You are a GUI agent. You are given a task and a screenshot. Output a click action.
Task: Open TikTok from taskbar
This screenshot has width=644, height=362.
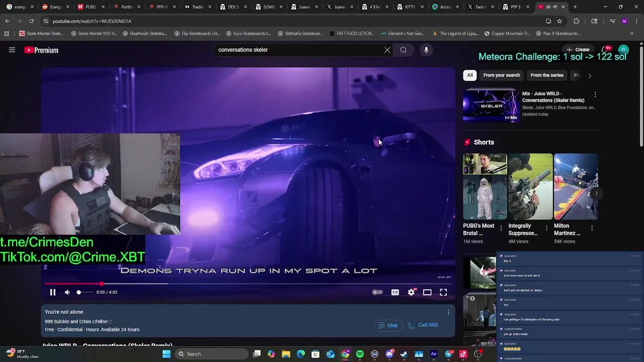tap(463, 354)
